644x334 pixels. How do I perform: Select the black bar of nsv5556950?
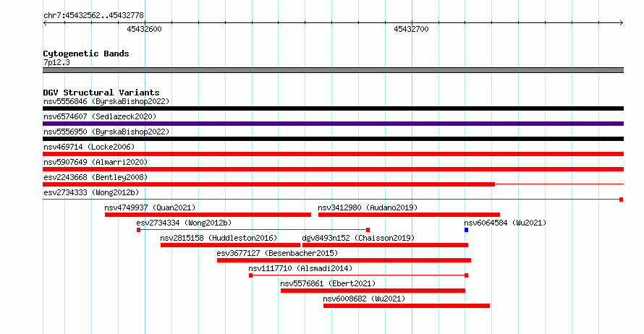point(333,139)
